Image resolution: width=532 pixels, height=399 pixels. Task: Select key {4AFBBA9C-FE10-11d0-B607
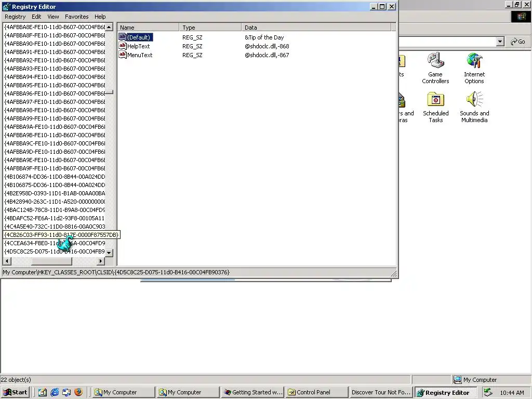point(54,143)
